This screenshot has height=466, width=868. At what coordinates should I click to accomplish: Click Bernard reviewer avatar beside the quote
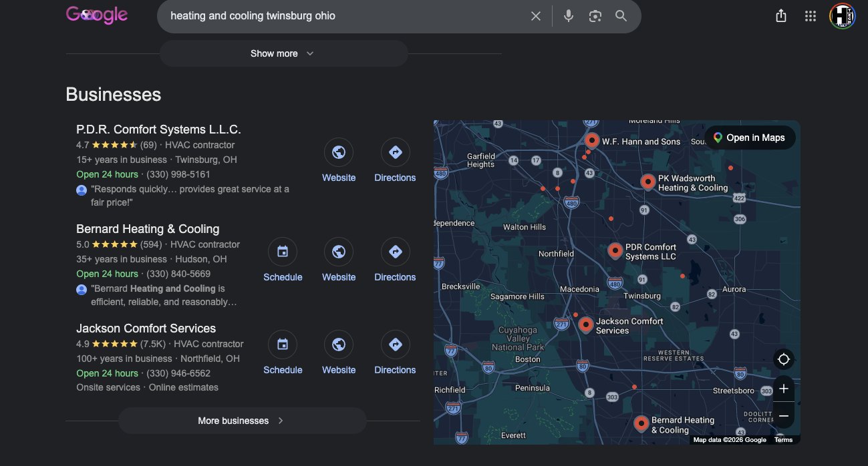(82, 289)
